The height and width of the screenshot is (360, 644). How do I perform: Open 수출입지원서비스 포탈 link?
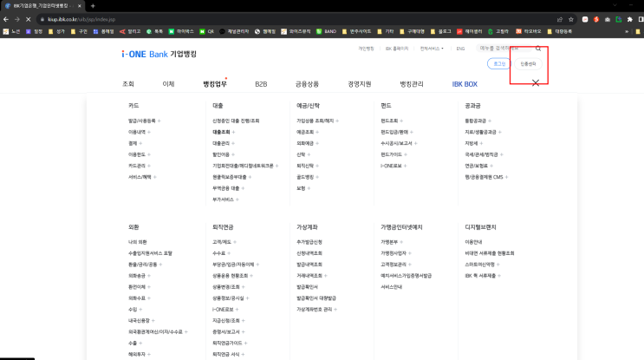pos(150,253)
